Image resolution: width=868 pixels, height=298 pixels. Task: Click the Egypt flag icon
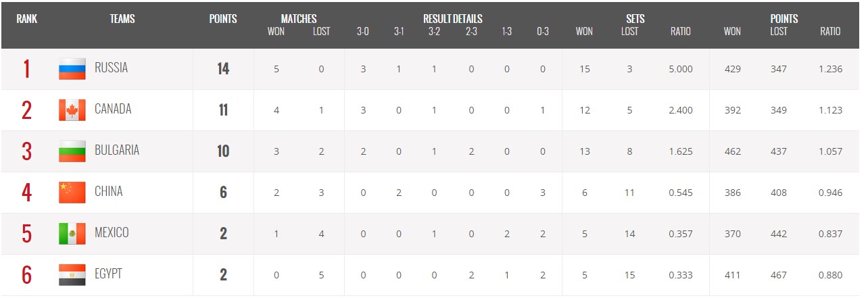tap(72, 275)
